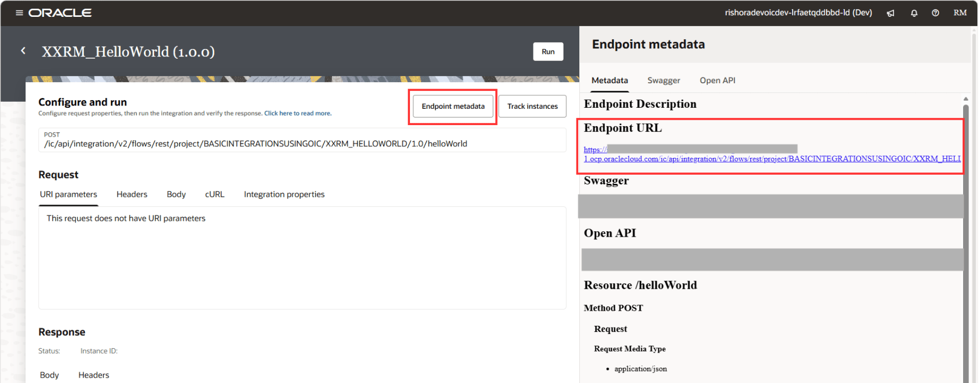
Task: Open the Integration properties tab
Action: 284,195
